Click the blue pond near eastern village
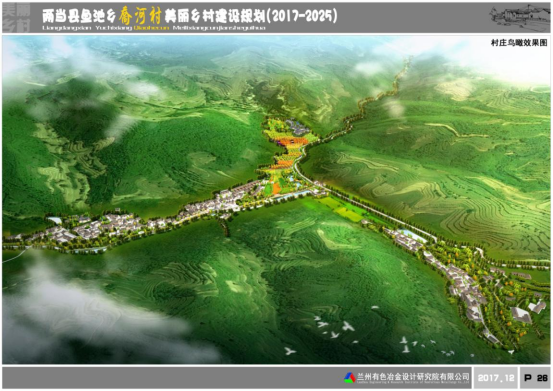The image size is (553, 391). tap(413, 235)
